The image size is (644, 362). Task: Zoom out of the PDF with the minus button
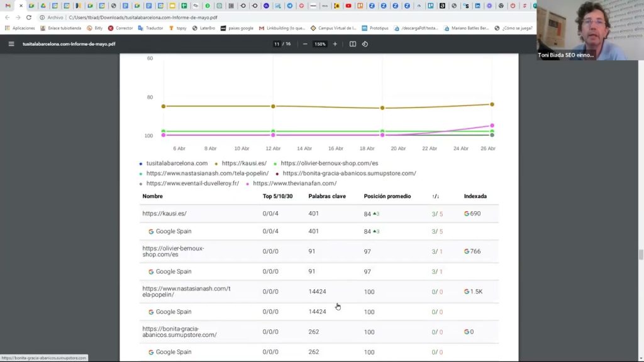pos(305,44)
